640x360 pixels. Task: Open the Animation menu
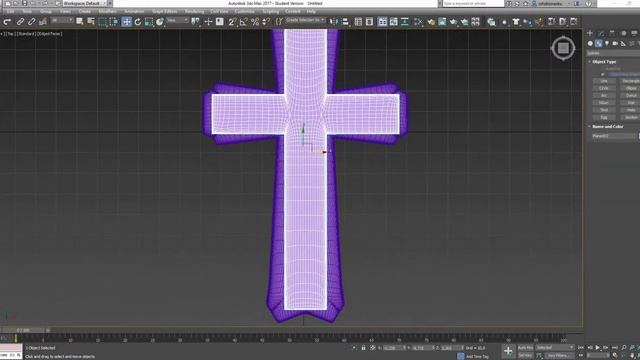pos(134,11)
